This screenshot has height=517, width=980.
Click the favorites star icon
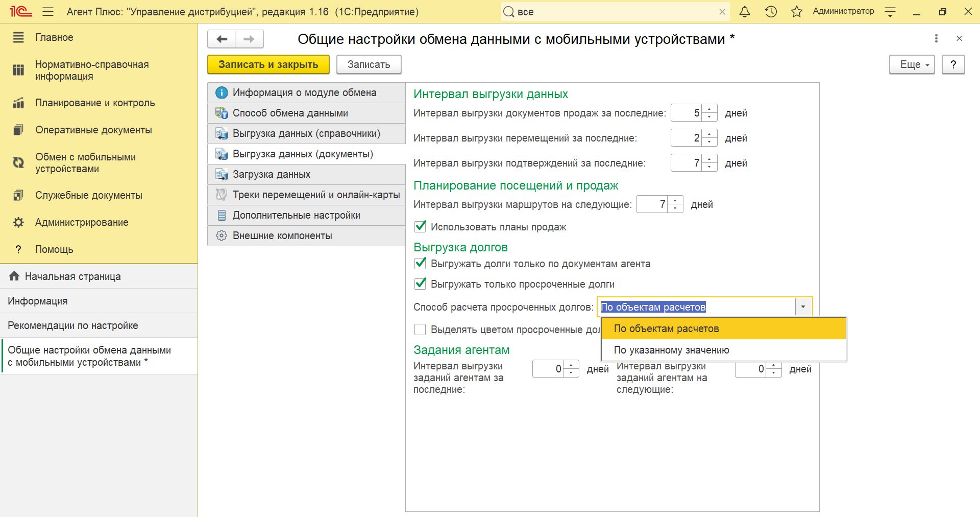(x=796, y=12)
